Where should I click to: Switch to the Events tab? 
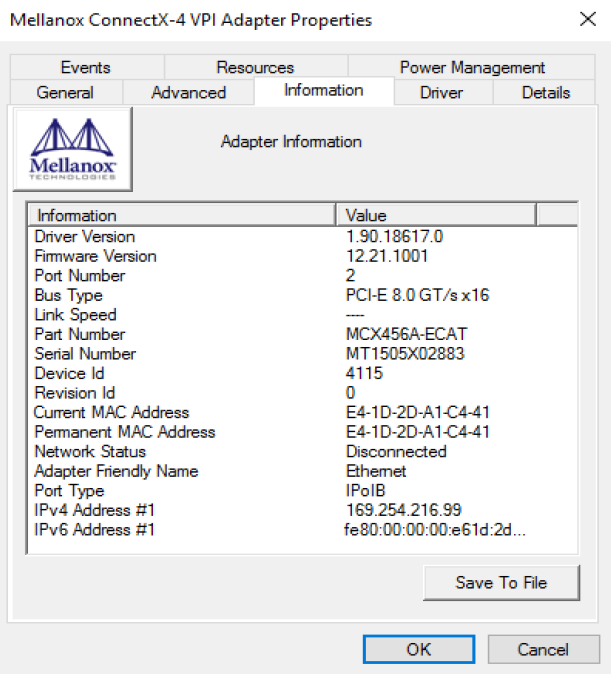(x=85, y=68)
